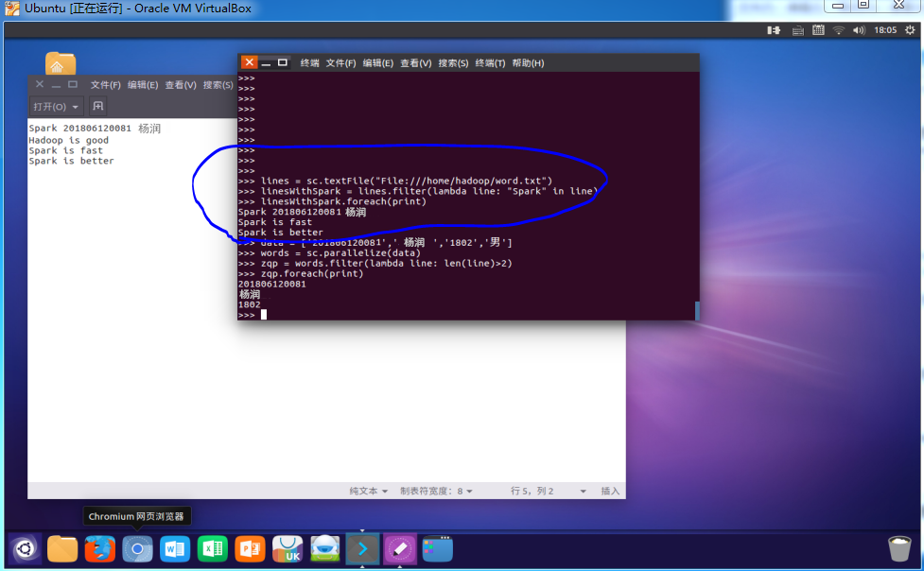
Task: Launch Chromium web browser from dock
Action: click(x=137, y=549)
